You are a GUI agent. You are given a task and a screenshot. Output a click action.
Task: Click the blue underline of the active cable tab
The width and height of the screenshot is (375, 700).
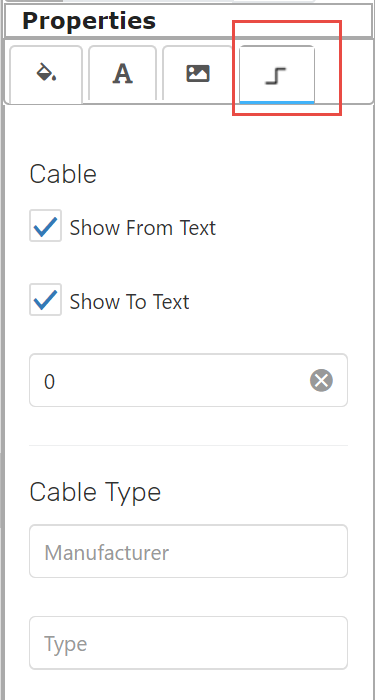pos(277,102)
